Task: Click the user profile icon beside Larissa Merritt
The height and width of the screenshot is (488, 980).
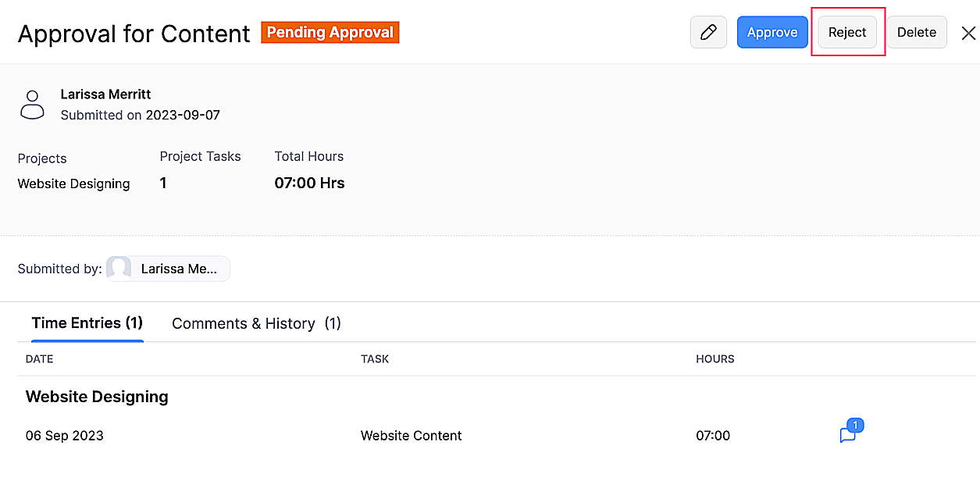Action: click(32, 105)
